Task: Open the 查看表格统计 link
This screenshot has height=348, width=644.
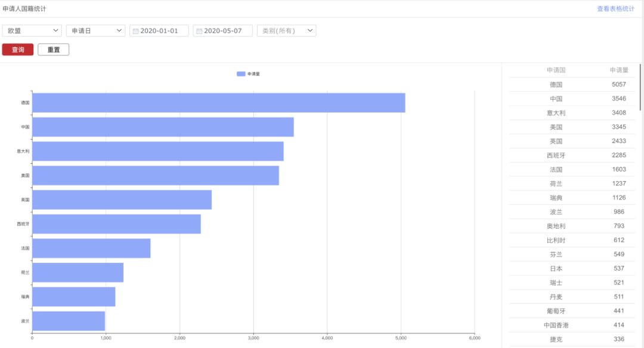Action: click(x=615, y=8)
